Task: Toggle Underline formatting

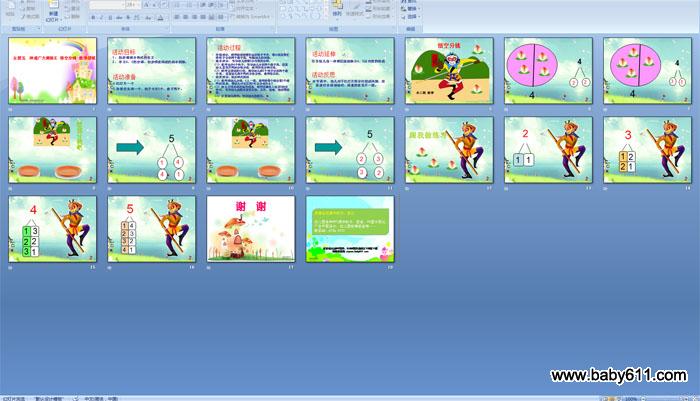Action: coord(110,17)
